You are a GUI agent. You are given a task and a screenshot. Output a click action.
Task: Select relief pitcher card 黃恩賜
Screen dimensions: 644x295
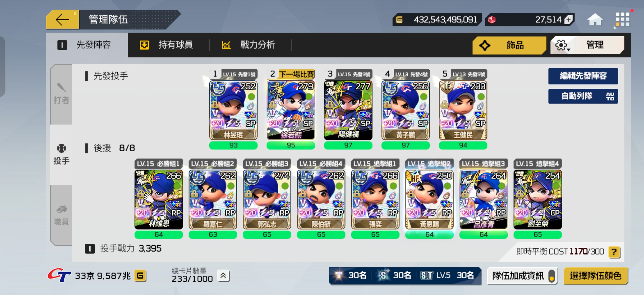pyautogui.click(x=429, y=199)
